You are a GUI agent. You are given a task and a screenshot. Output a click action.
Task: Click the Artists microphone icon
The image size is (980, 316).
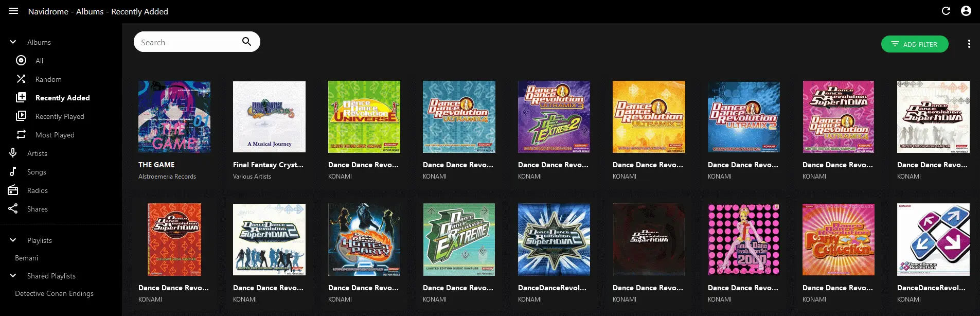[x=13, y=153]
